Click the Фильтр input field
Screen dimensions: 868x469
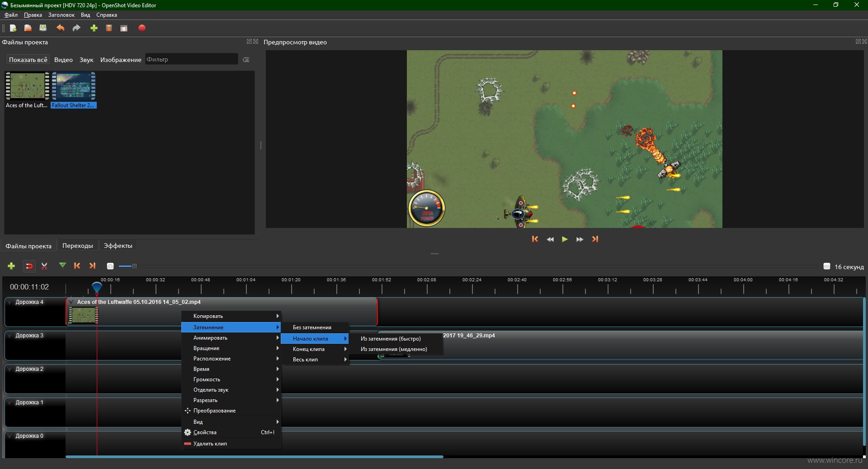191,59
